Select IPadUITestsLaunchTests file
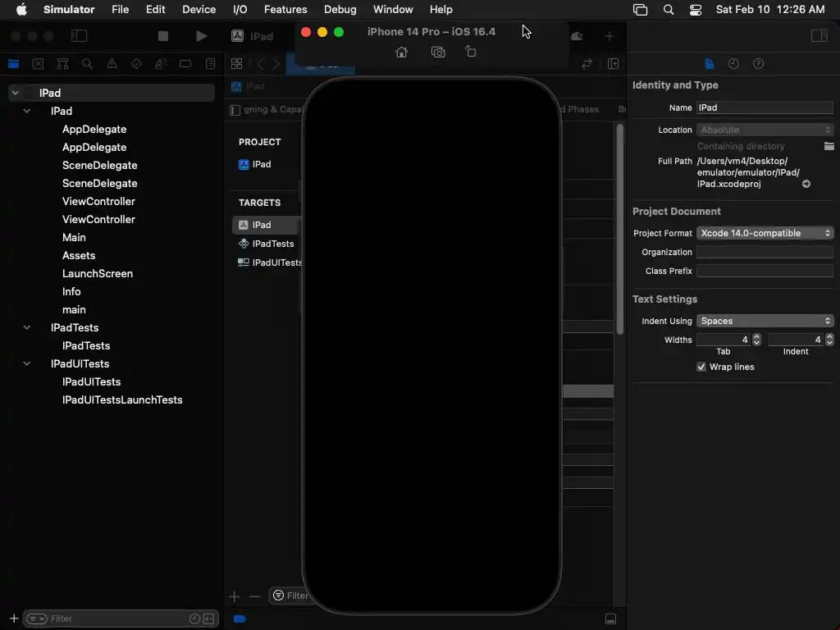This screenshot has height=630, width=840. tap(122, 399)
